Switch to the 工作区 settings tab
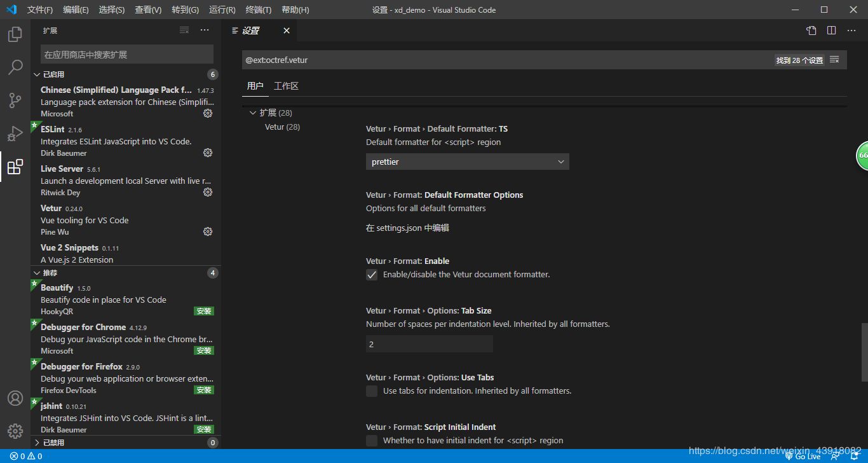868x463 pixels. tap(286, 86)
